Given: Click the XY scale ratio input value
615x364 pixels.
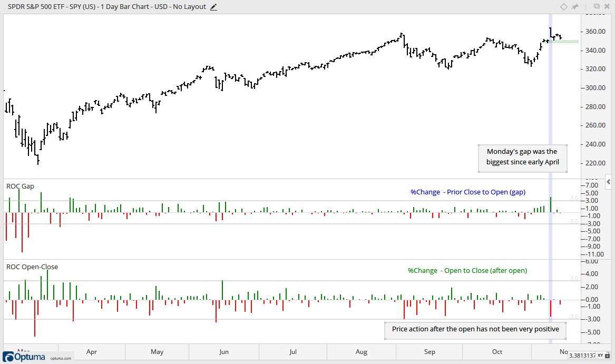Looking at the screenshot, I should (x=582, y=356).
